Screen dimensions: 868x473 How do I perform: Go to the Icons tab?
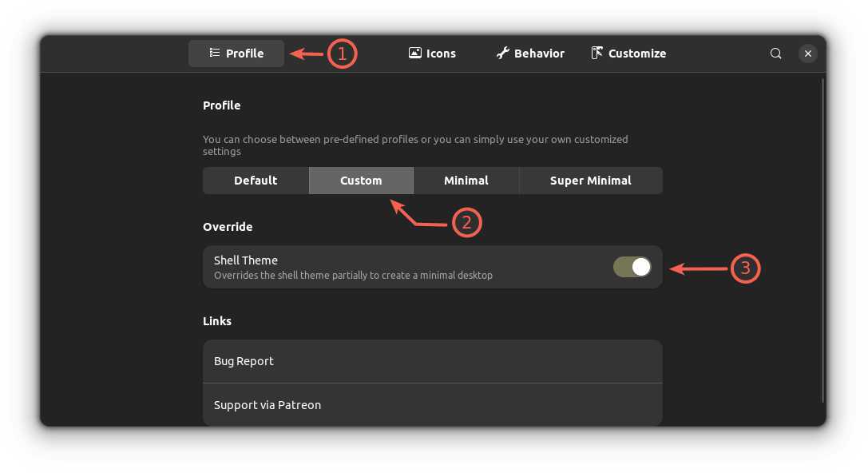[432, 54]
